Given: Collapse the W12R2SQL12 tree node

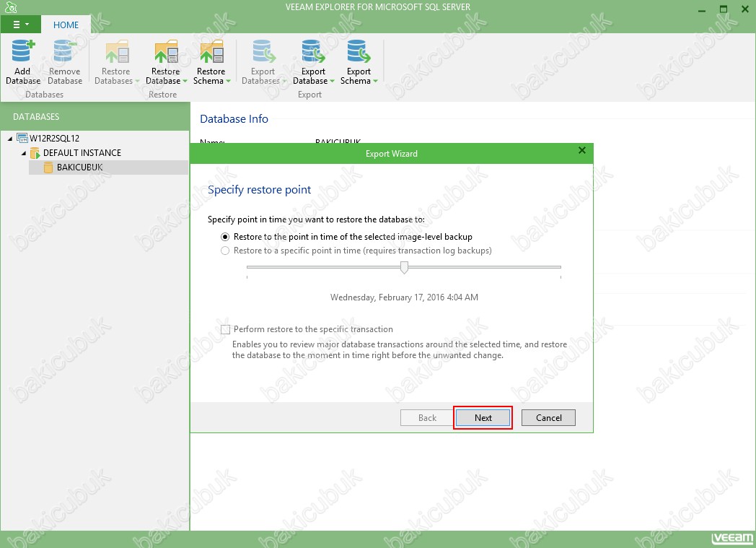Looking at the screenshot, I should (10, 139).
